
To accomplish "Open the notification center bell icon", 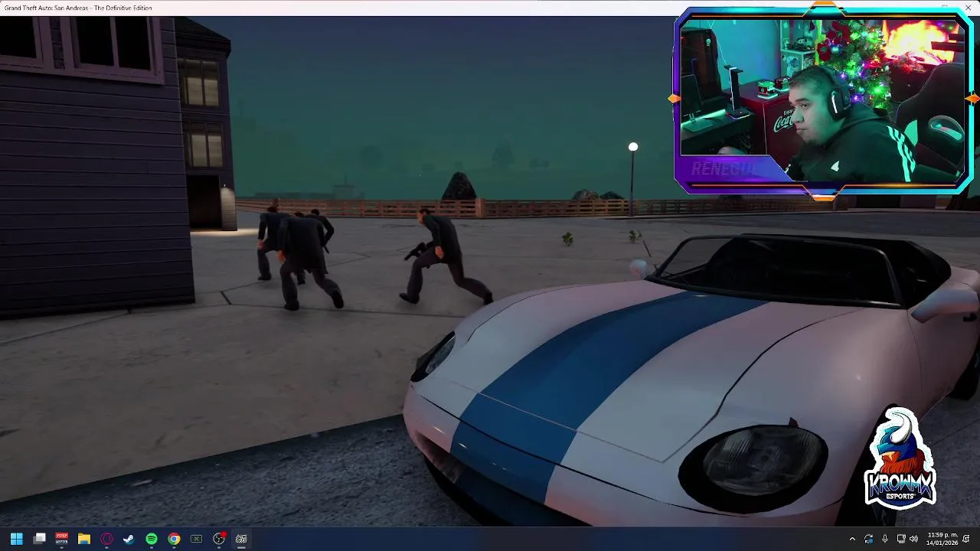I will pyautogui.click(x=967, y=540).
